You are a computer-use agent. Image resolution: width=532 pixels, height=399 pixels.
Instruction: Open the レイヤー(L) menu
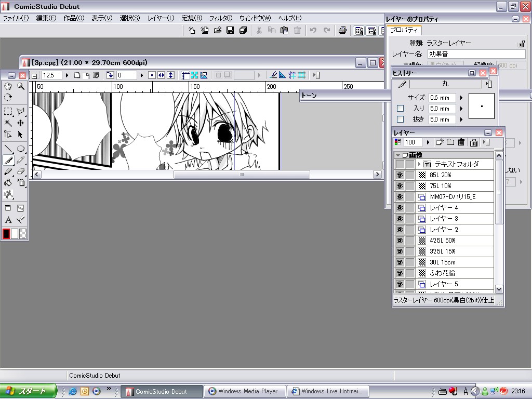click(x=161, y=18)
